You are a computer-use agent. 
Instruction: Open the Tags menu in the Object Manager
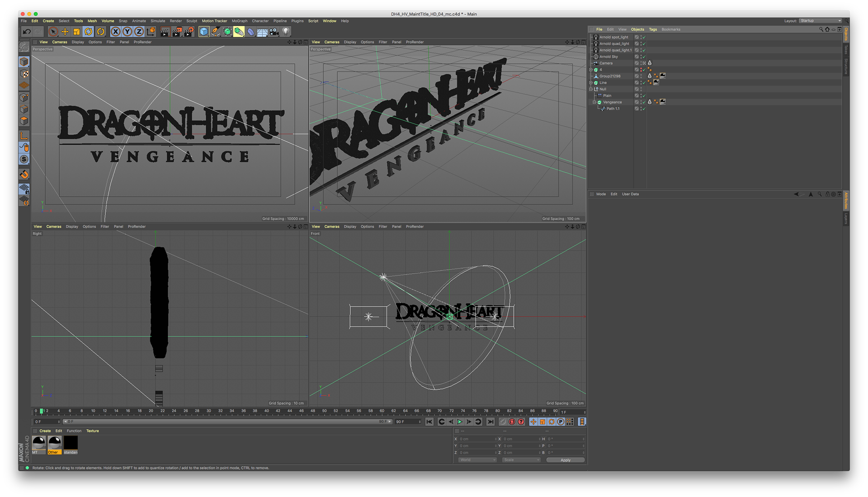click(x=653, y=29)
